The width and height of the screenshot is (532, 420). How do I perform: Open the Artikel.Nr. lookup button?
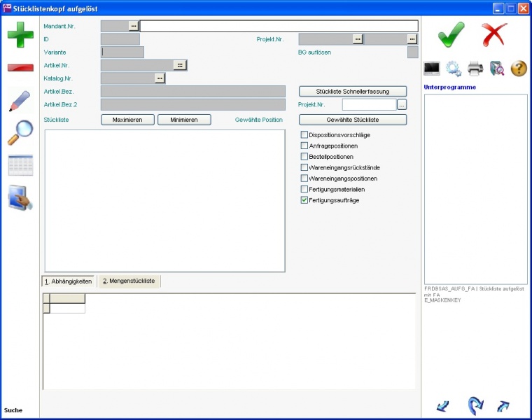(x=180, y=65)
